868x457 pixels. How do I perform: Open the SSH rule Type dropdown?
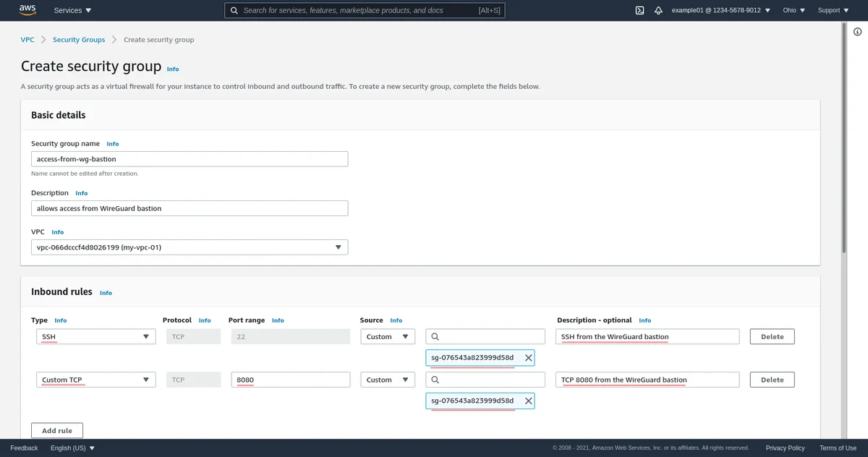coord(95,337)
